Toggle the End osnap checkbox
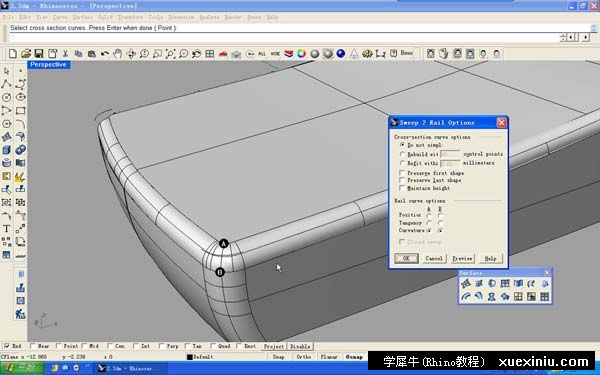600x375 pixels. point(7,346)
